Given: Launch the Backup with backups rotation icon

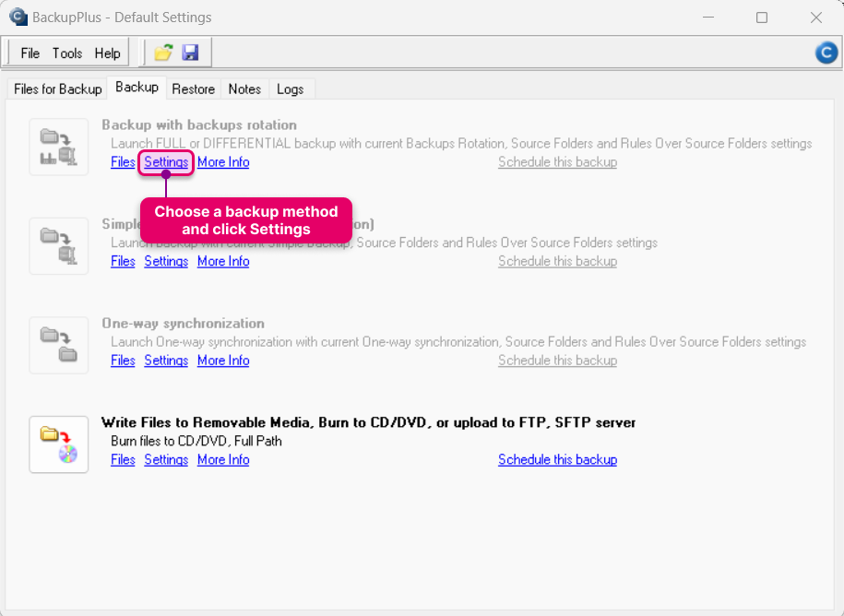Looking at the screenshot, I should 59,147.
